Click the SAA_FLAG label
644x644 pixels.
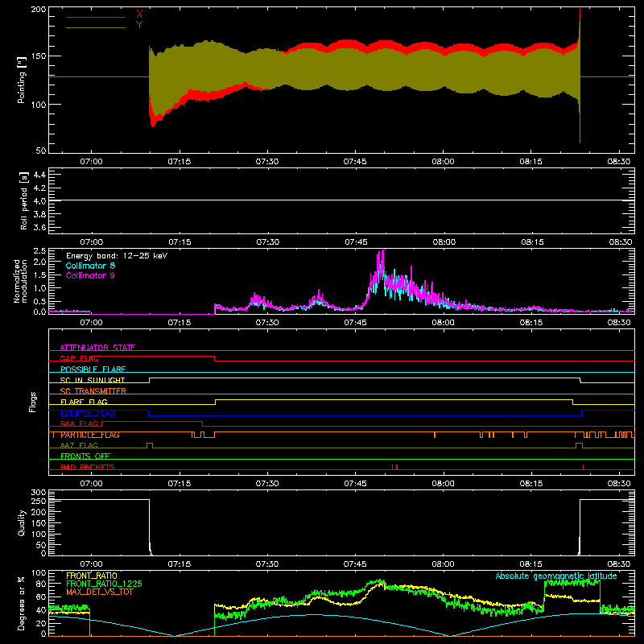pos(79,423)
